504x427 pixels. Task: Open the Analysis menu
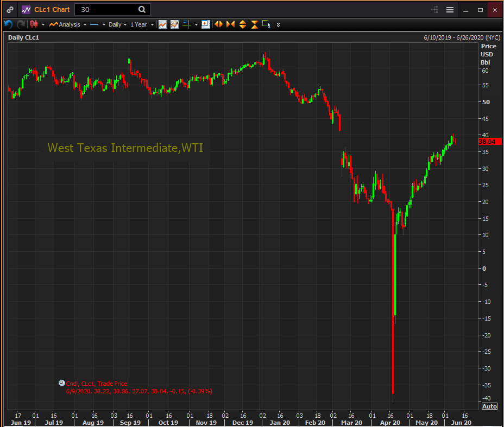(65, 24)
